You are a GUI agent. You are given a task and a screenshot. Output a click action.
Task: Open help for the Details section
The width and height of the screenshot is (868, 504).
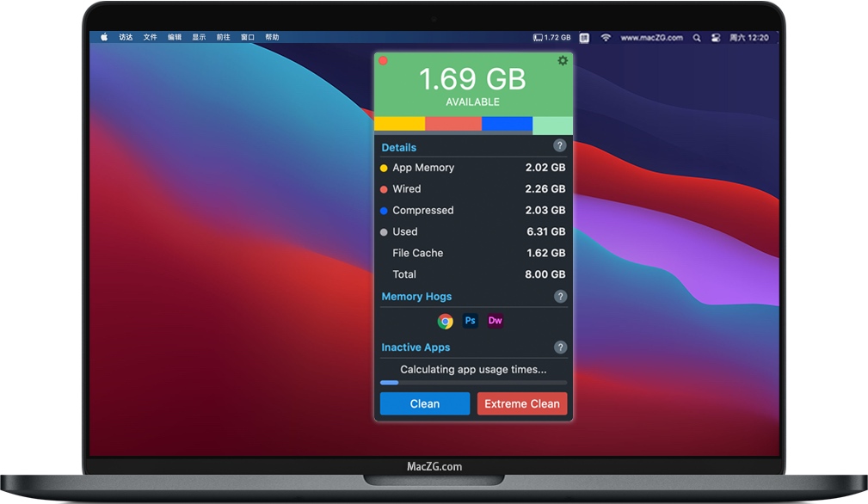coord(560,146)
